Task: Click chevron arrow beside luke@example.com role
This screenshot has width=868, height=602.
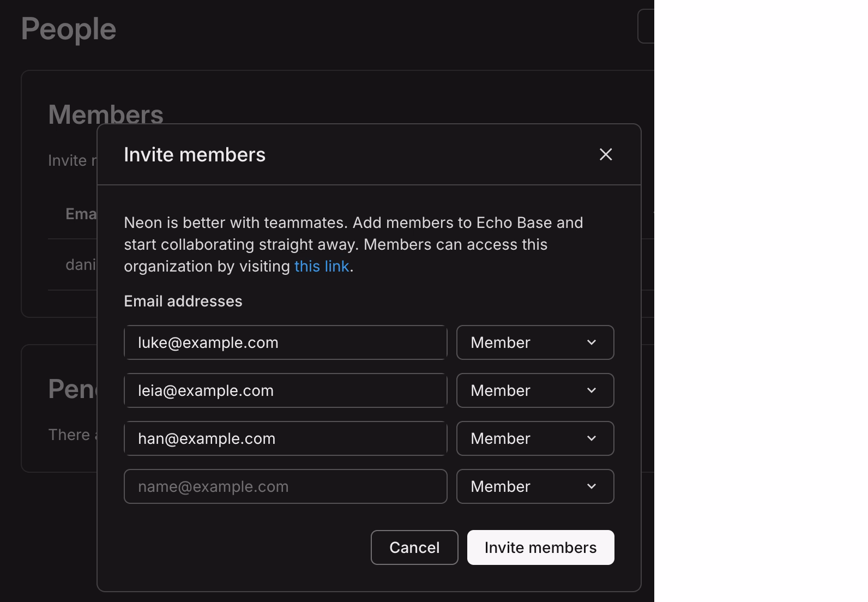Action: 592,342
